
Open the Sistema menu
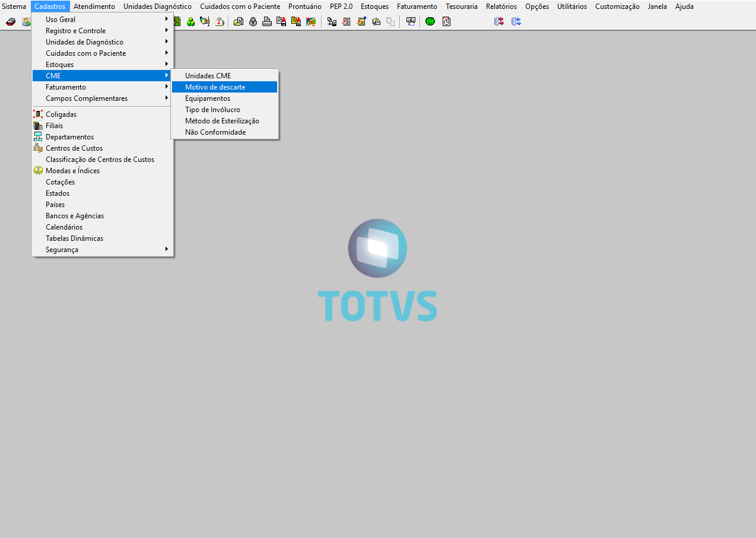[x=14, y=7]
